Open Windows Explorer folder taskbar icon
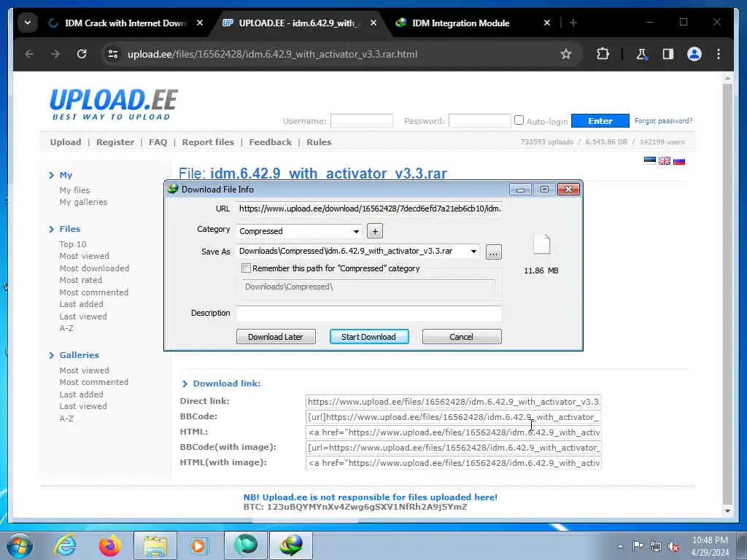 coord(155,545)
